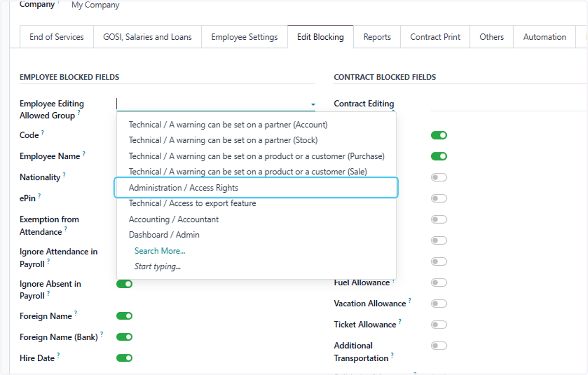This screenshot has height=375, width=588.
Task: Disable the Hire Date switch
Action: tap(124, 358)
